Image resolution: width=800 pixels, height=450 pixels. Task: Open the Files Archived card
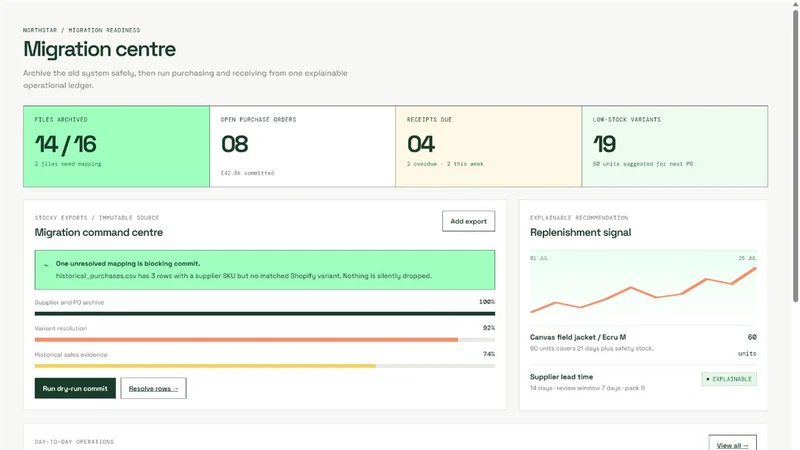pyautogui.click(x=116, y=146)
